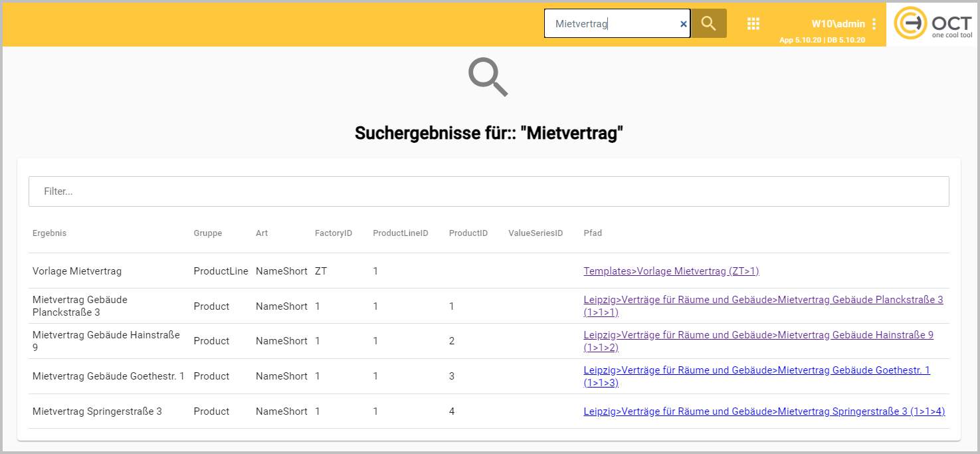
Task: Click the Art column header
Action: point(262,233)
